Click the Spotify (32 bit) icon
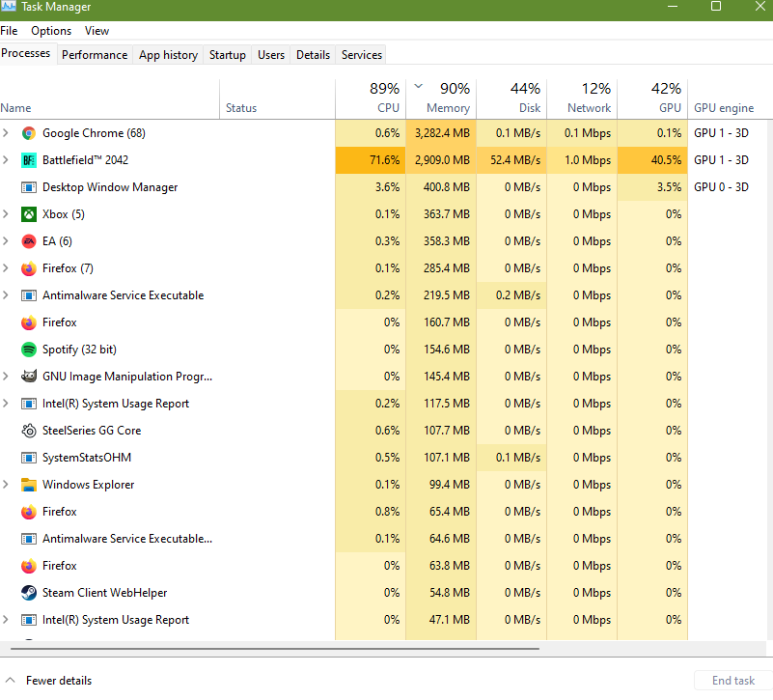Viewport: 773px width, 700px height. pos(29,350)
